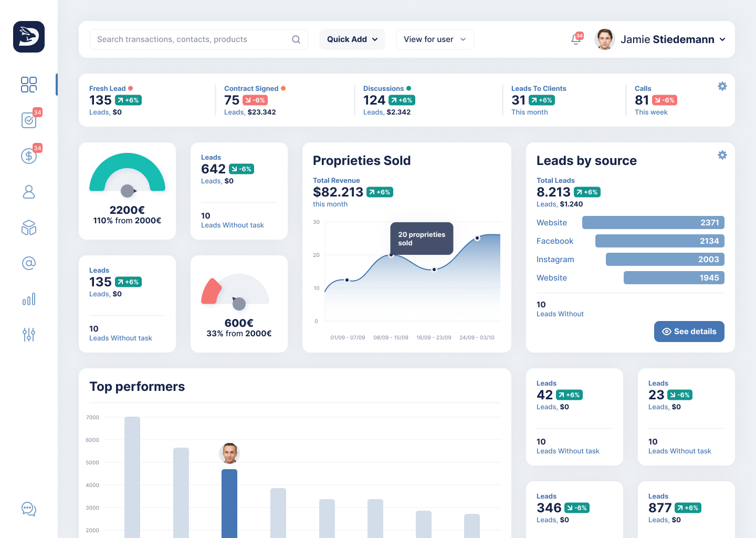Image resolution: width=756 pixels, height=538 pixels.
Task: Click the '$23.342' leads amount
Action: pos(261,112)
